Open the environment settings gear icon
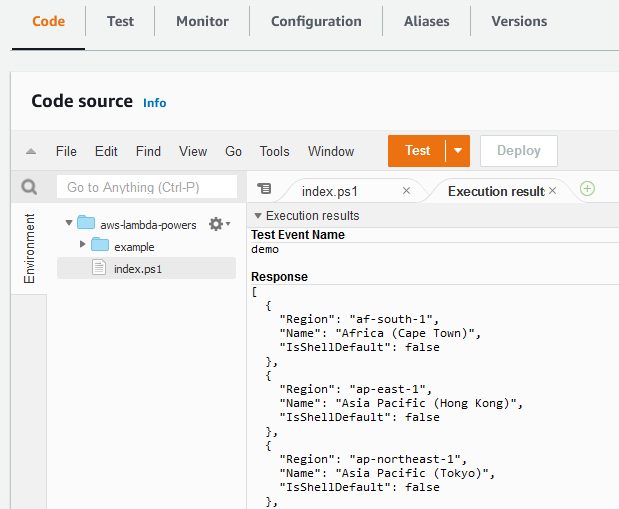 (x=219, y=224)
